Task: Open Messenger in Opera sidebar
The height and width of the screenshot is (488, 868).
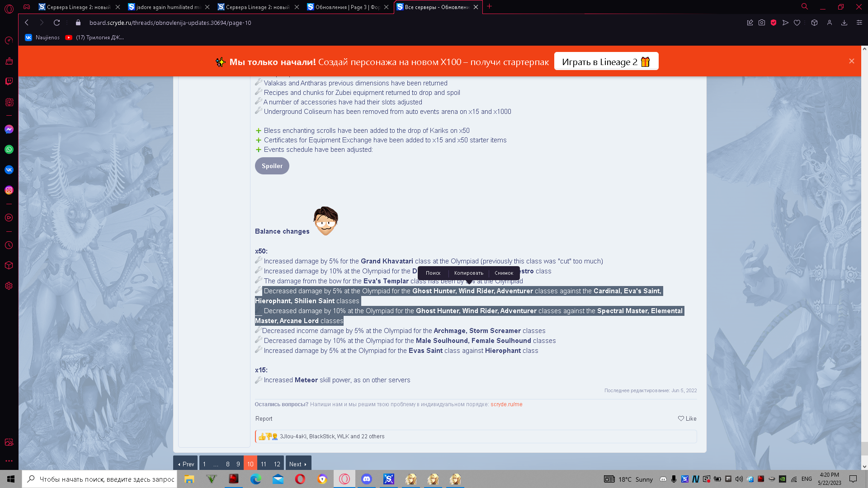Action: [x=9, y=129]
